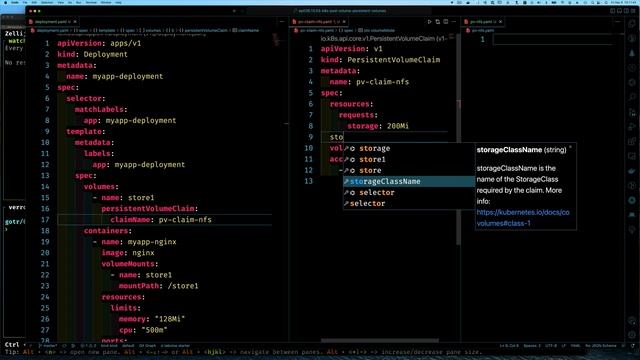
Task: Click 'Ln 9, Col 6' cursor position in status bar
Action: click(x=509, y=346)
